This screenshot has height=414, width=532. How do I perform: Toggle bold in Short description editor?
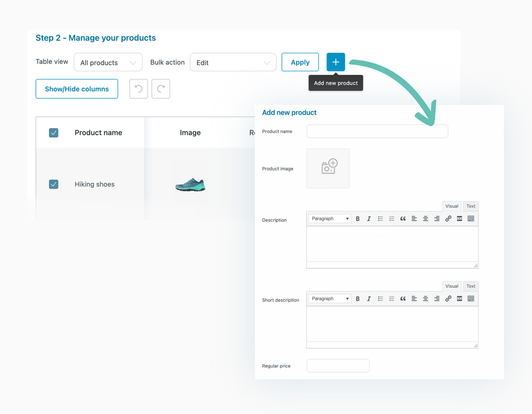[x=358, y=299]
